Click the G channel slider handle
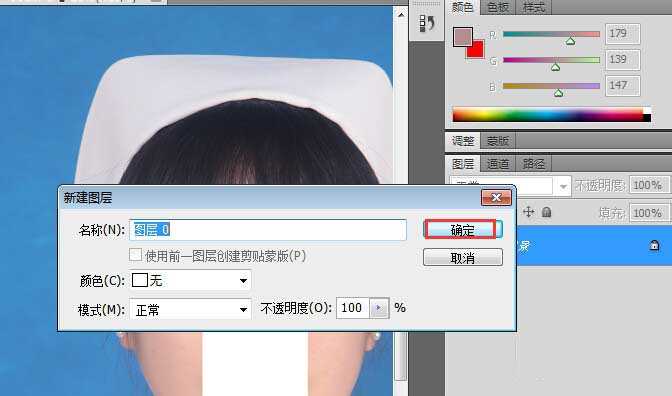Image resolution: width=672 pixels, height=396 pixels. click(555, 67)
